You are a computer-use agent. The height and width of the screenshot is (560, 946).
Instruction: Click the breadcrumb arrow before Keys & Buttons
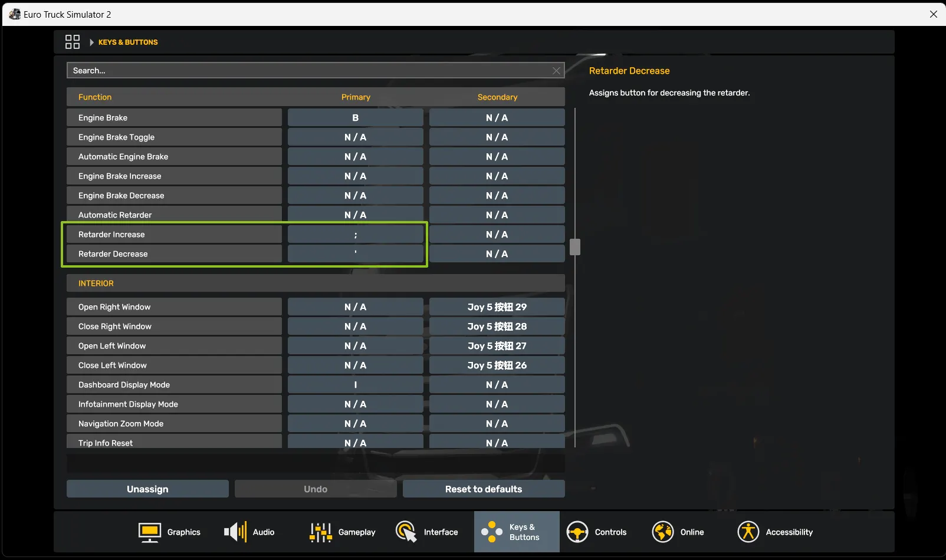coord(91,42)
